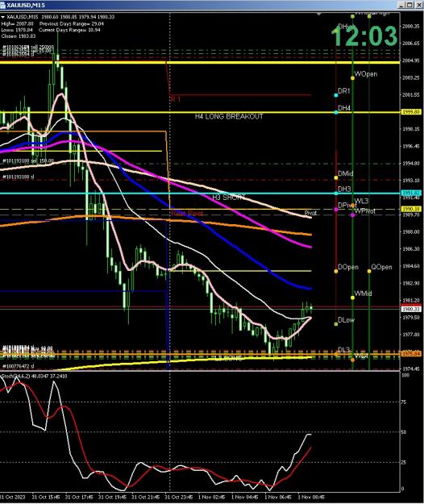This screenshot has width=424, height=504.
Task: Select the DR1 level label
Action: (x=344, y=91)
